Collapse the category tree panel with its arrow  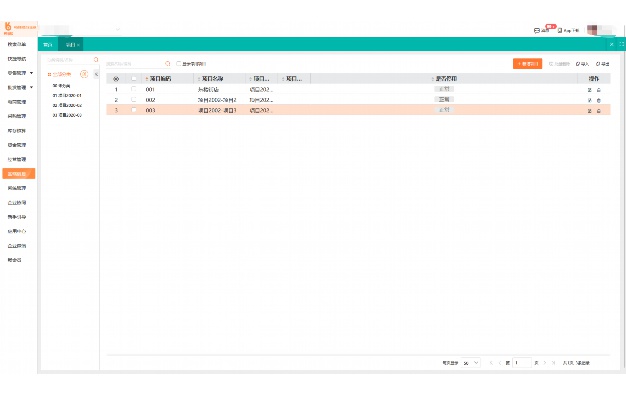point(96,74)
